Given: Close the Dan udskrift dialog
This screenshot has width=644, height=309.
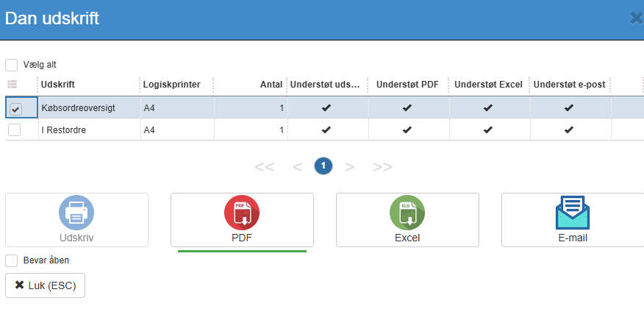Looking at the screenshot, I should tap(637, 18).
